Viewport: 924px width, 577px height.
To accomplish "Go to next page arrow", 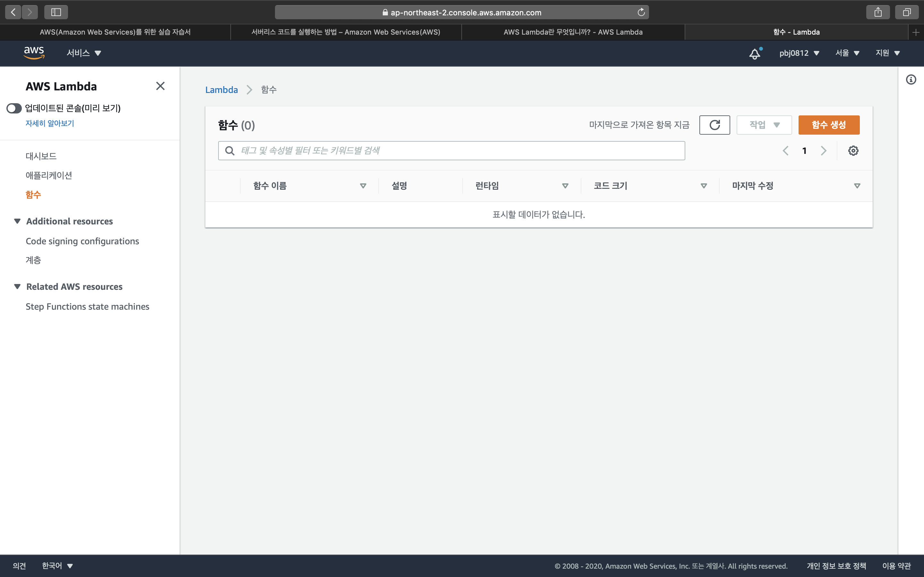I will [x=824, y=151].
